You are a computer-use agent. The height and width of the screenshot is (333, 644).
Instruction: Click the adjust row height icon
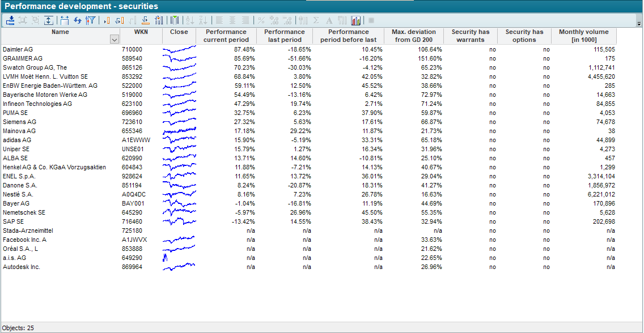point(49,20)
